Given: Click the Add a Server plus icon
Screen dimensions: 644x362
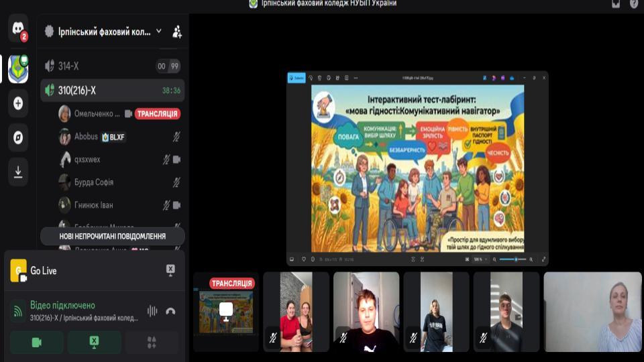Looking at the screenshot, I should tap(18, 103).
